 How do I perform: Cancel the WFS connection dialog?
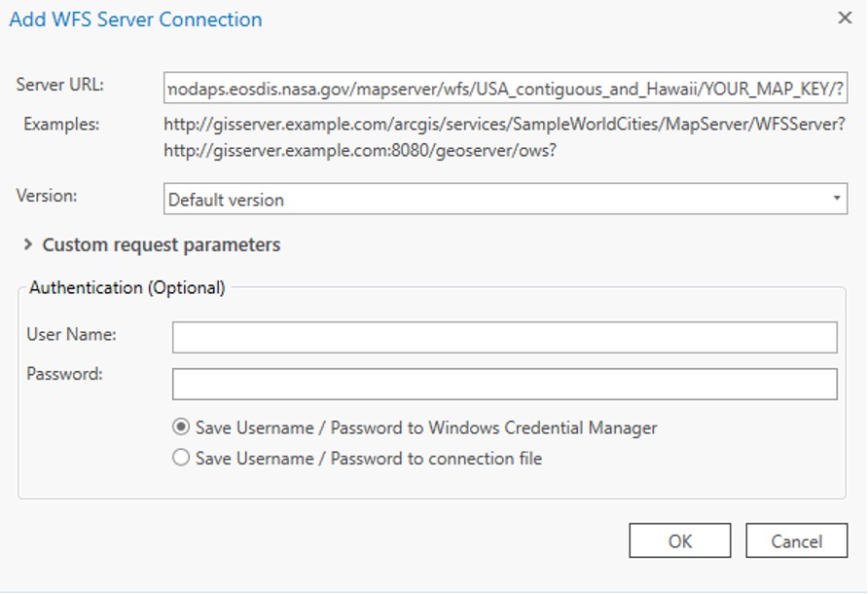point(797,540)
